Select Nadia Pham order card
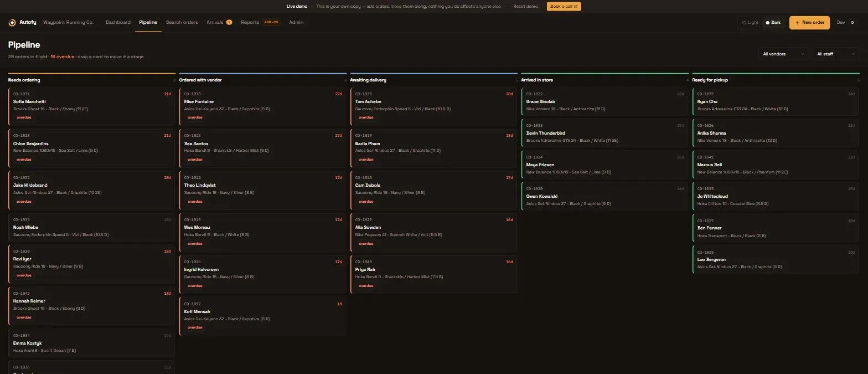This screenshot has height=374, width=868. coord(434,148)
